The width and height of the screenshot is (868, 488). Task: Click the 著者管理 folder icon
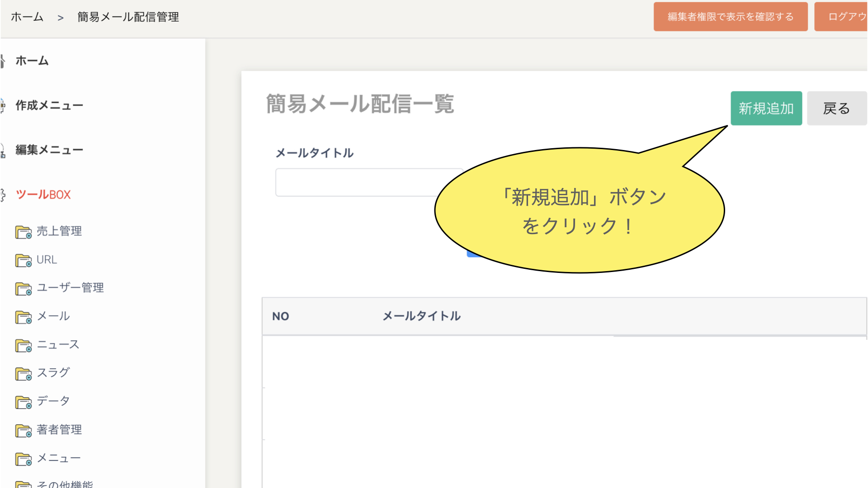[x=23, y=431]
